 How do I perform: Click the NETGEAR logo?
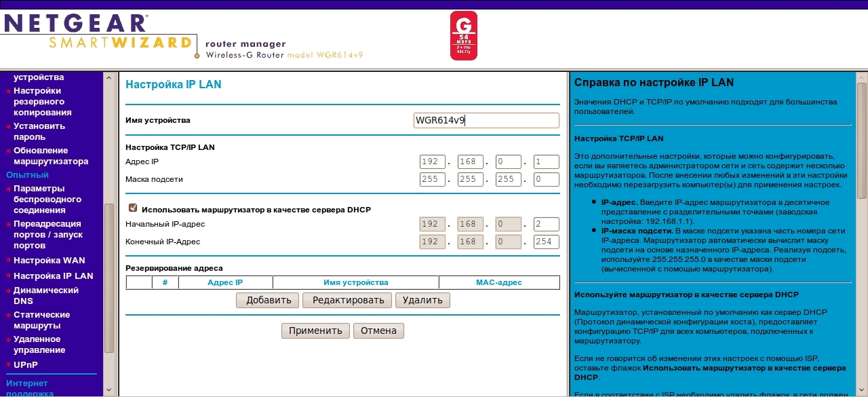(75, 23)
